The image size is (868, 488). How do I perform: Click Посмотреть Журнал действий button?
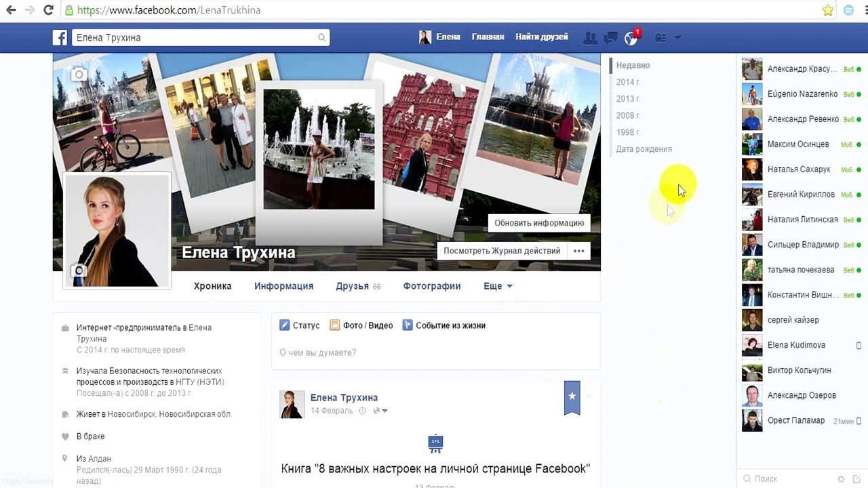point(502,251)
